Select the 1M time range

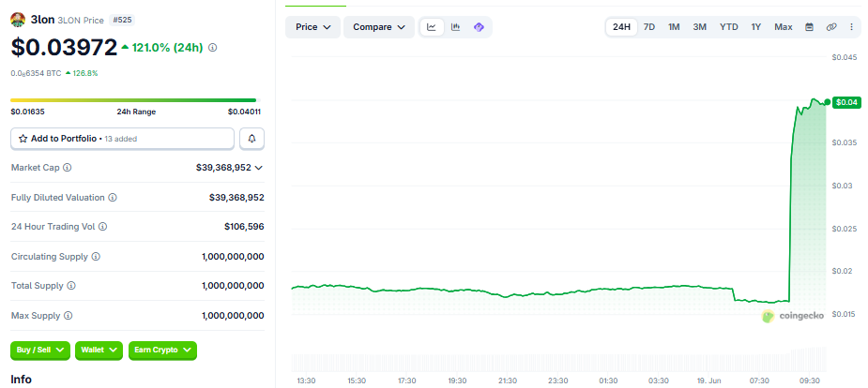674,27
